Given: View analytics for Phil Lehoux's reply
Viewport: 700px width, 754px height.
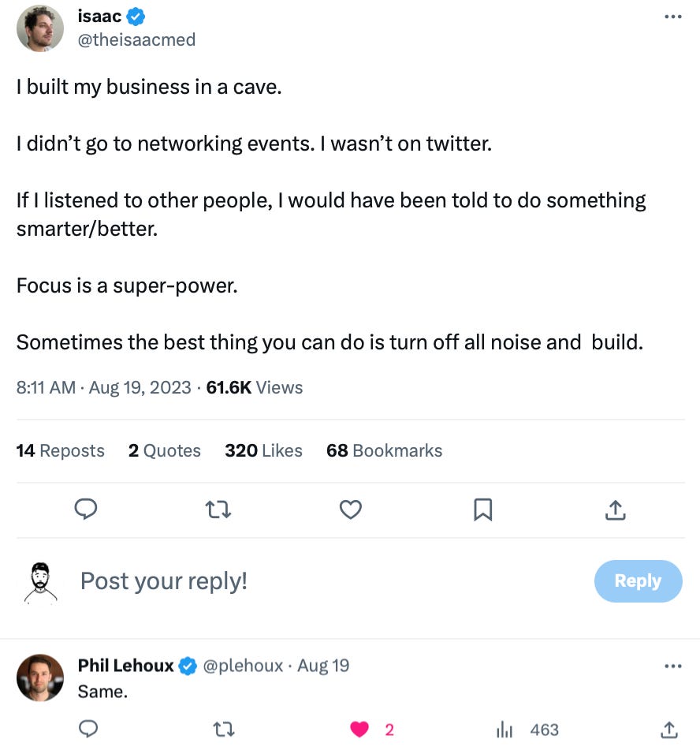Looking at the screenshot, I should [x=505, y=730].
